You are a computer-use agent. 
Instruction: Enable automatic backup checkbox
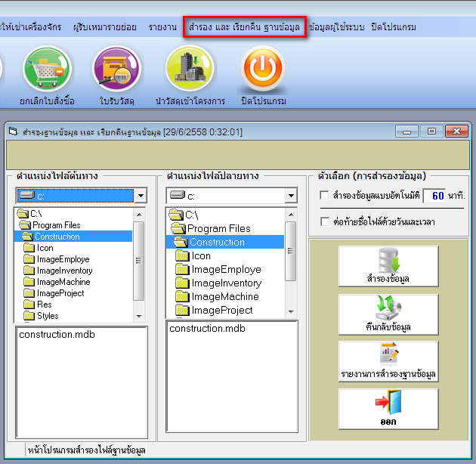pyautogui.click(x=324, y=195)
